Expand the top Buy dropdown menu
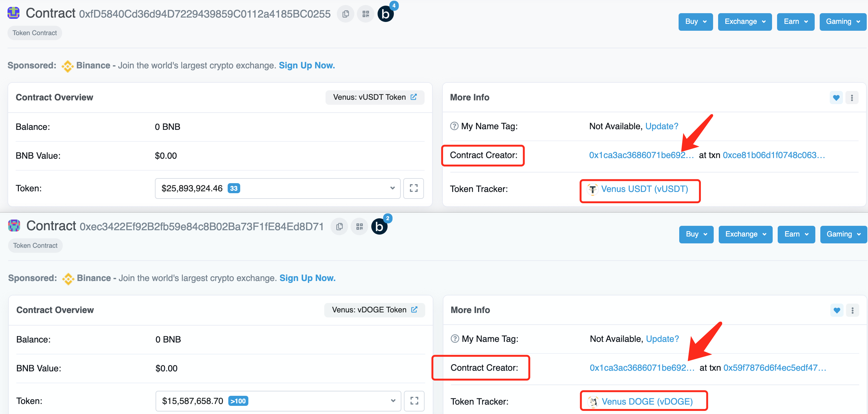This screenshot has height=414, width=868. 696,22
